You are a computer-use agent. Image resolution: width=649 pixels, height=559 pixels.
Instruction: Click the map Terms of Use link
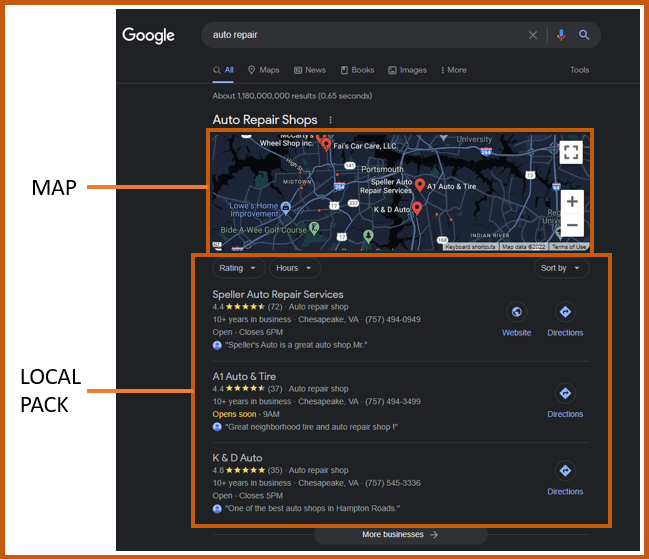point(569,247)
